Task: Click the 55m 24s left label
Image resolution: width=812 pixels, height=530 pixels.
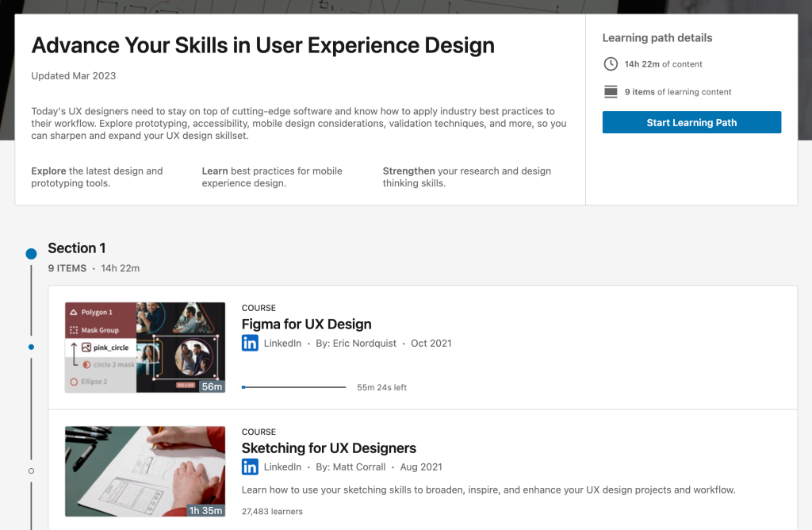Action: (x=381, y=387)
